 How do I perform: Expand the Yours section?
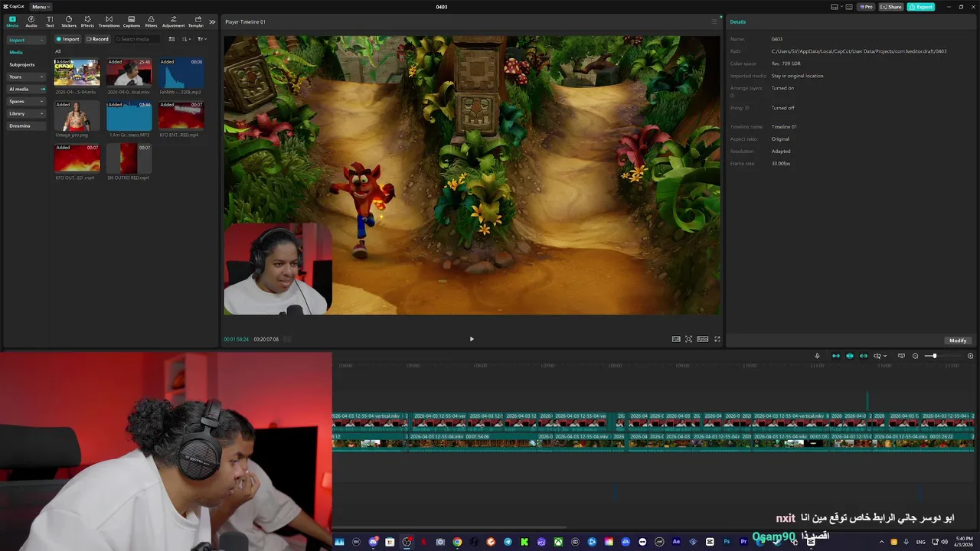click(26, 77)
